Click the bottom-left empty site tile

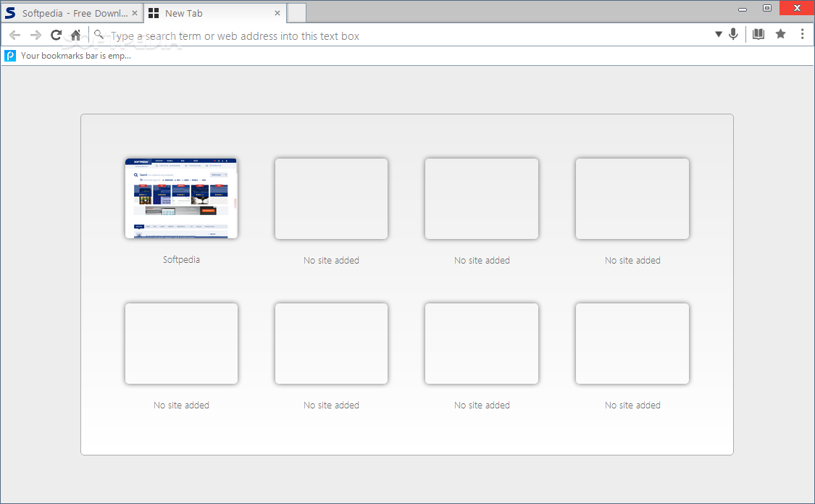(181, 343)
